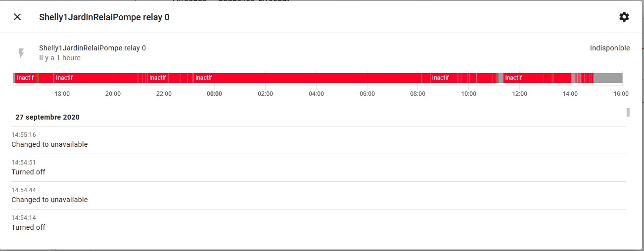This screenshot has height=251, width=644.
Task: Click the '27 septembre 2020' date header
Action: coord(47,117)
